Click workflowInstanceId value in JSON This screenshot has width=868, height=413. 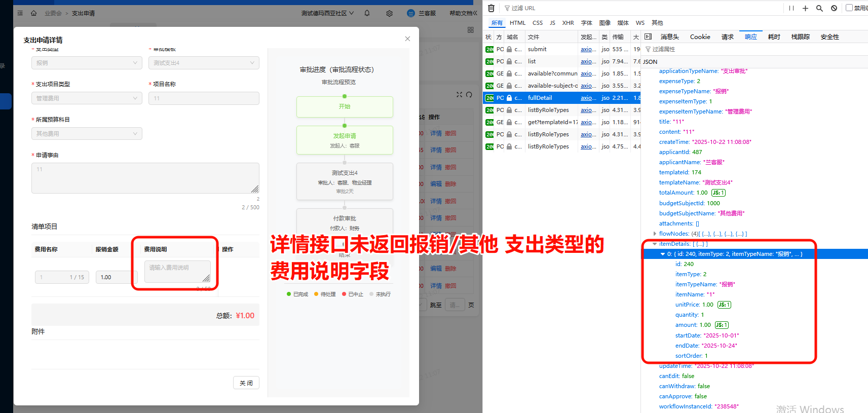[x=727, y=406]
